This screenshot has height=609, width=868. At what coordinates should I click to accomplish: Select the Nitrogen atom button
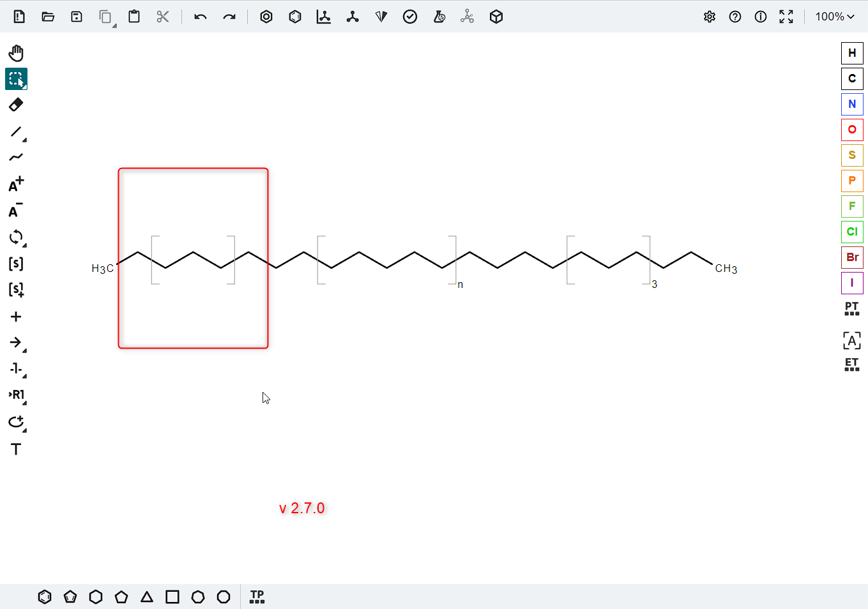pyautogui.click(x=851, y=104)
